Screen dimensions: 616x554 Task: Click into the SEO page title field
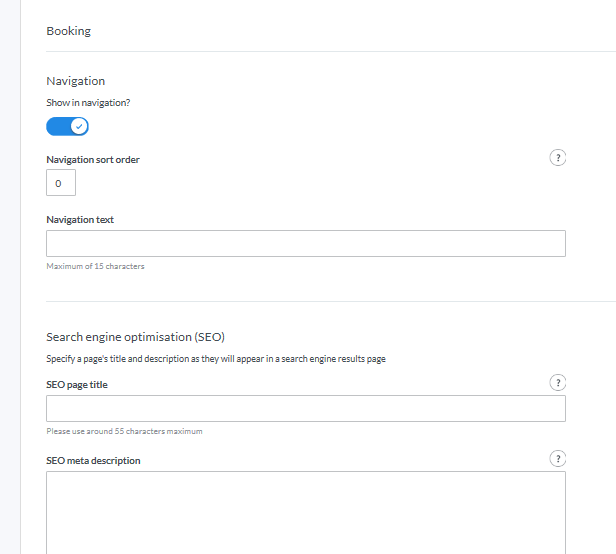pyautogui.click(x=305, y=408)
